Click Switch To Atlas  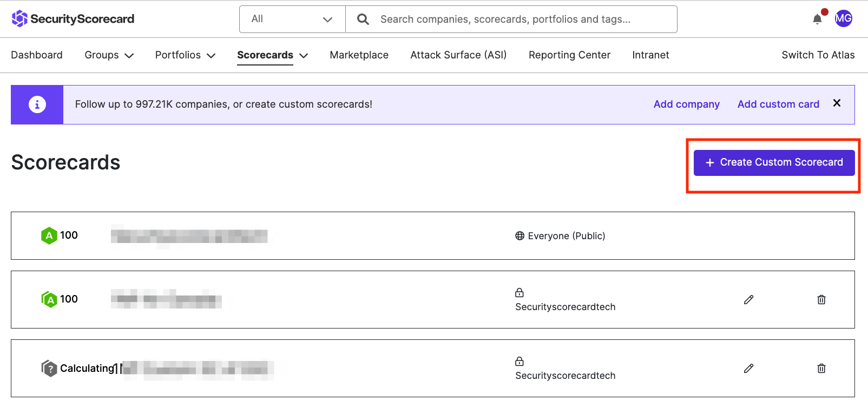pyautogui.click(x=818, y=55)
